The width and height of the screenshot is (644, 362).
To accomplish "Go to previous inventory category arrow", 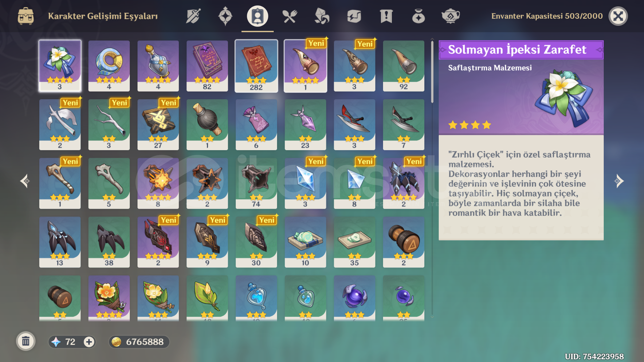I will point(25,181).
